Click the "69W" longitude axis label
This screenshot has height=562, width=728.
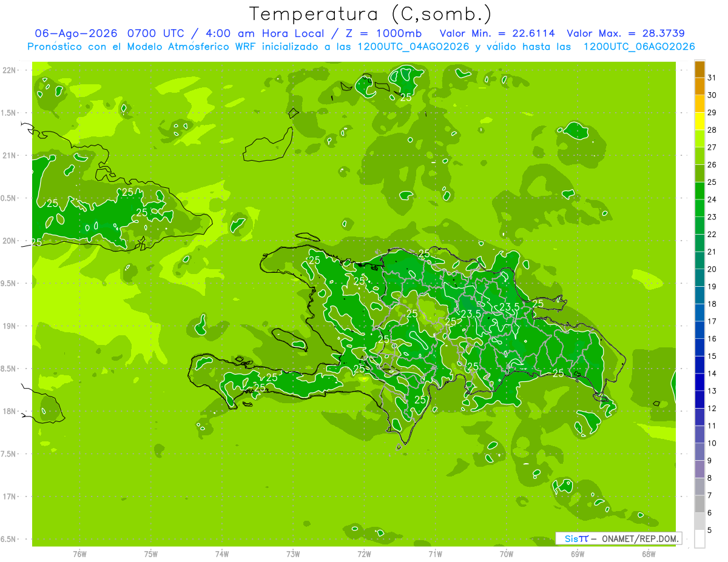[578, 554]
